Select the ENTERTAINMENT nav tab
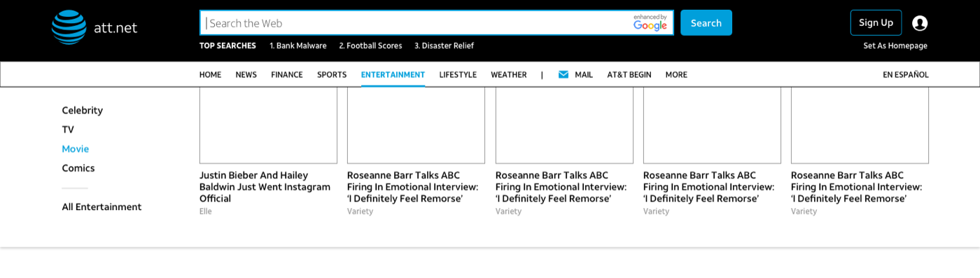Viewport: 980px width, 278px height. 393,74
